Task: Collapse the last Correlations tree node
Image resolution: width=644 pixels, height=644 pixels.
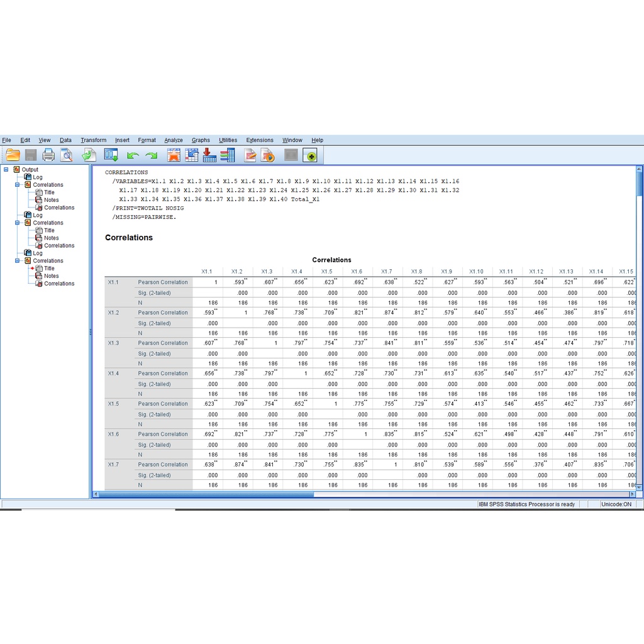Action: 18,260
